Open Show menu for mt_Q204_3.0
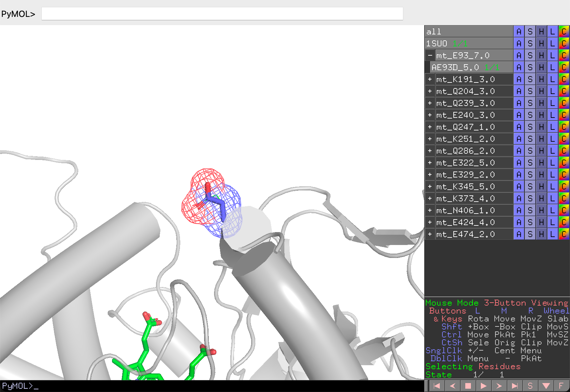Viewport: 570px width, 392px height. [530, 91]
